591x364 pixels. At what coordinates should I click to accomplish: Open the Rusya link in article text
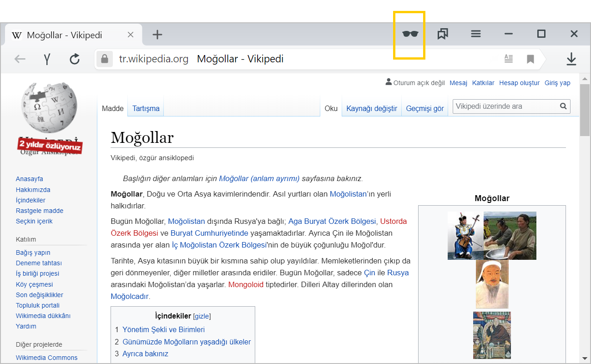[x=398, y=273]
